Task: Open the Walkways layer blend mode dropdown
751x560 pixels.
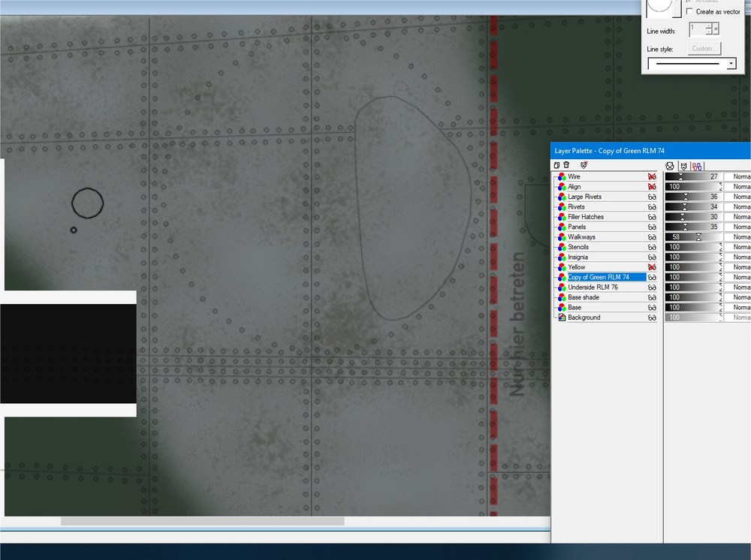Action: click(x=737, y=237)
